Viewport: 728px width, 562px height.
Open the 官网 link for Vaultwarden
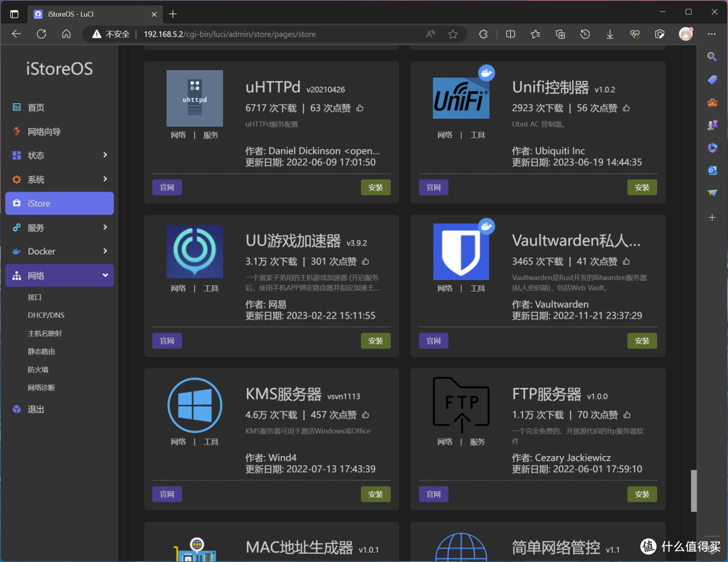[433, 341]
